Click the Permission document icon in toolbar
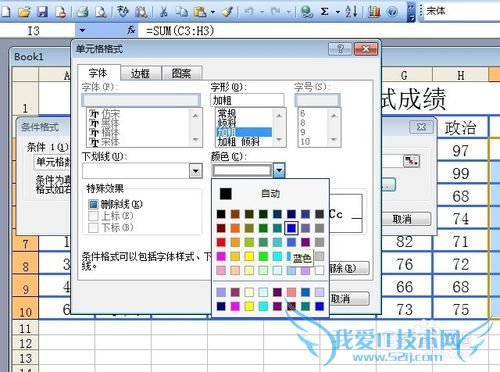 [x=61, y=12]
